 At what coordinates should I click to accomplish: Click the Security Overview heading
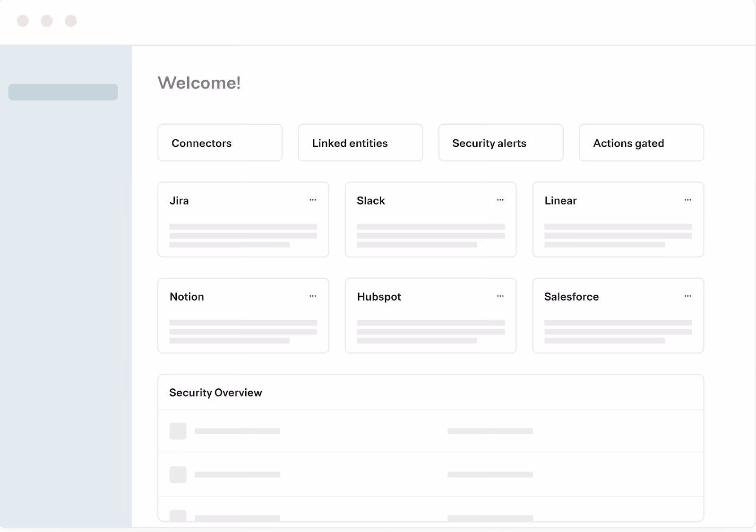[x=215, y=393]
